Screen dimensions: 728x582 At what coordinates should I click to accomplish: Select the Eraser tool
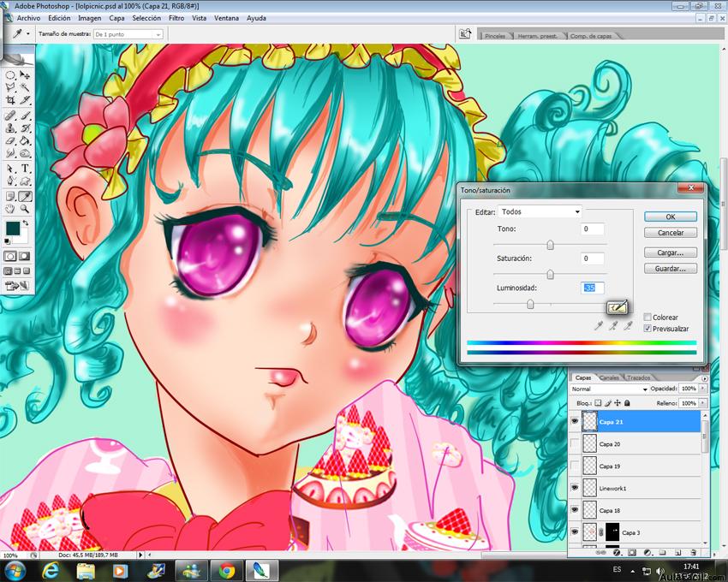point(10,140)
